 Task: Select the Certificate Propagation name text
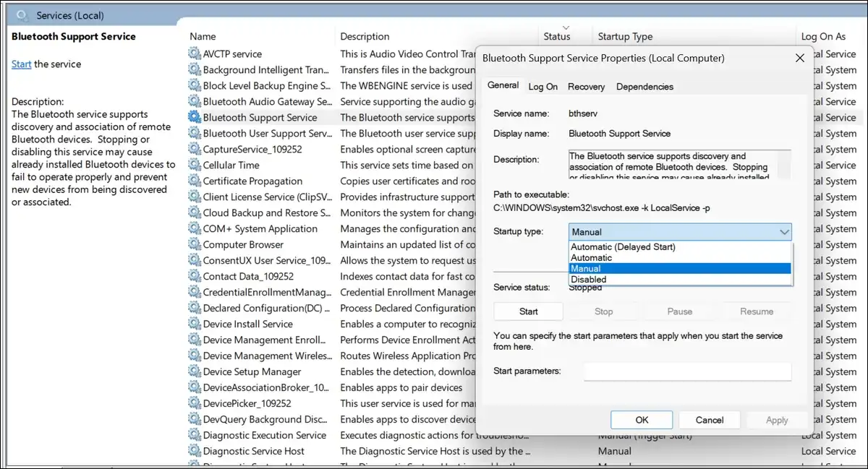pyautogui.click(x=252, y=181)
